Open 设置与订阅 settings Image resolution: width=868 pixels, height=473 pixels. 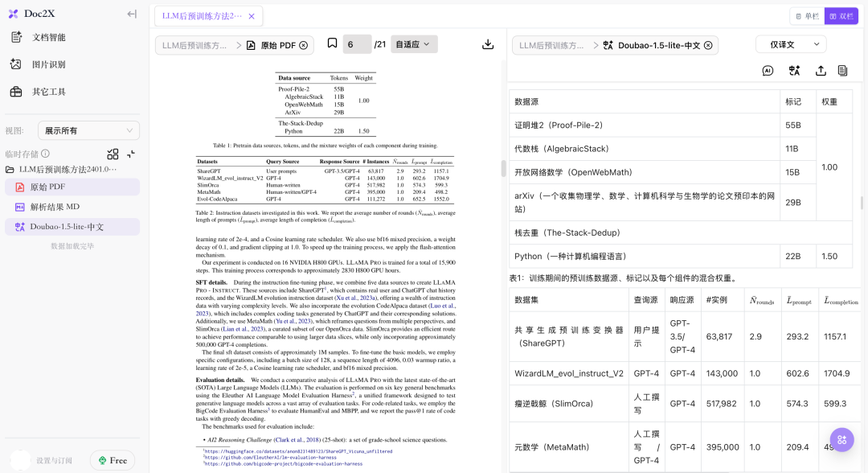(x=55, y=460)
